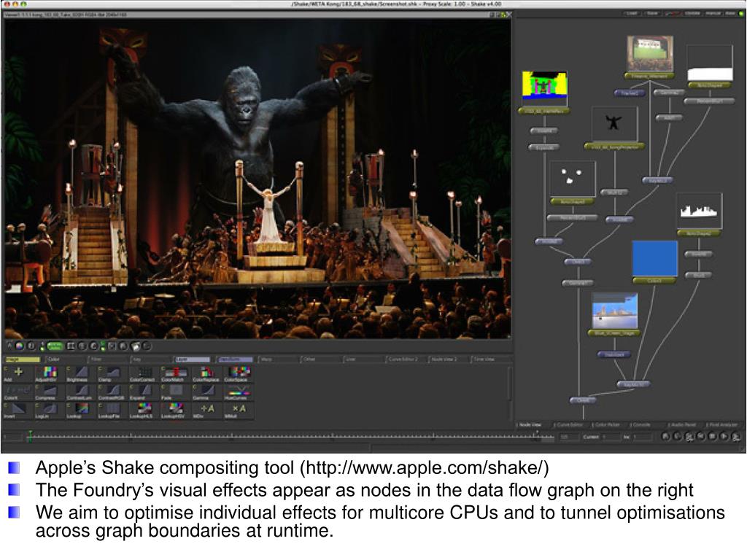Viewport: 747px width, 560px height.
Task: Open the Color tool tab
Action: click(x=65, y=359)
